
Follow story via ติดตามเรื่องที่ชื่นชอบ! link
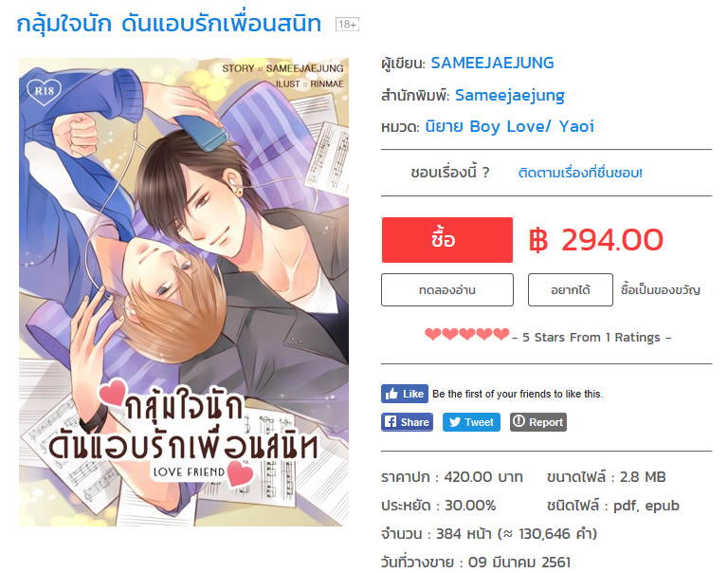pos(580,173)
